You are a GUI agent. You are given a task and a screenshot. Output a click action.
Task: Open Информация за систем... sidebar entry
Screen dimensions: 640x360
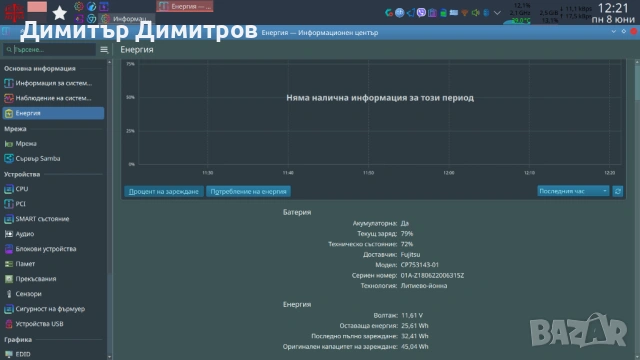(53, 83)
